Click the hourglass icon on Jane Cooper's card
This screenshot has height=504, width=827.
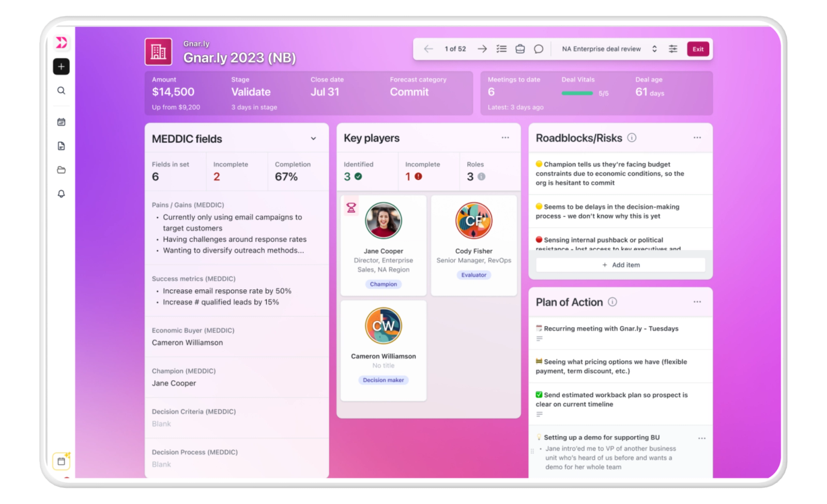(351, 208)
